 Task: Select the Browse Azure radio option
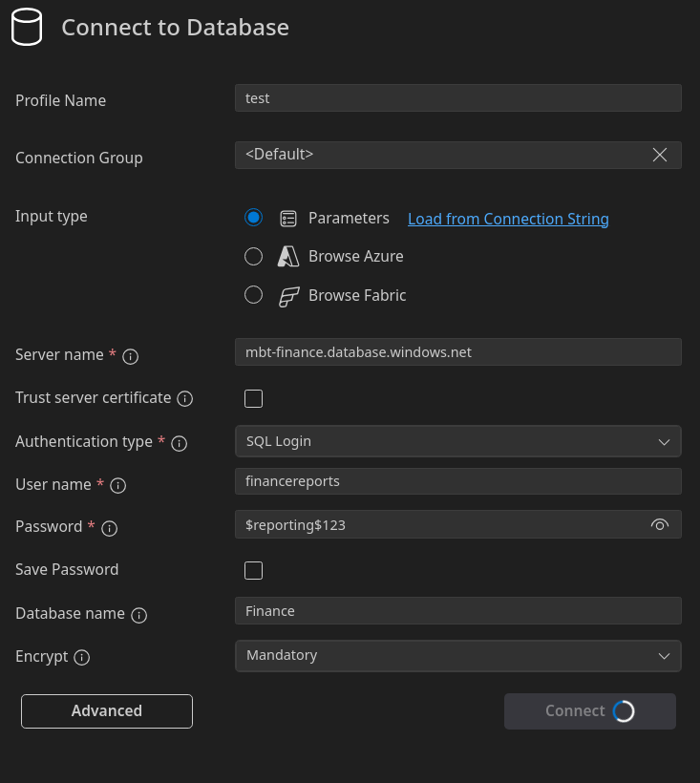point(253,256)
